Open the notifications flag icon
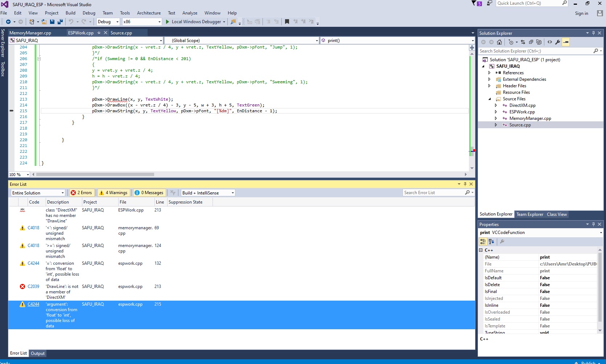Image resolution: width=606 pixels, height=364 pixels. (474, 3)
